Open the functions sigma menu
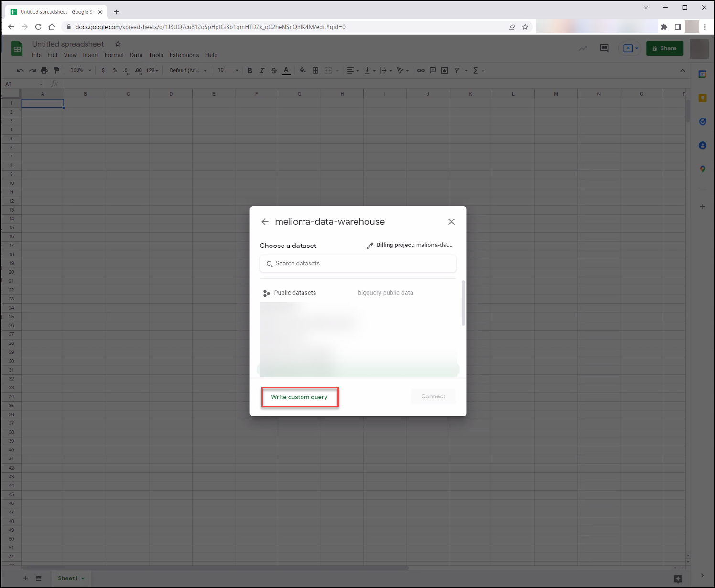 (x=476, y=70)
